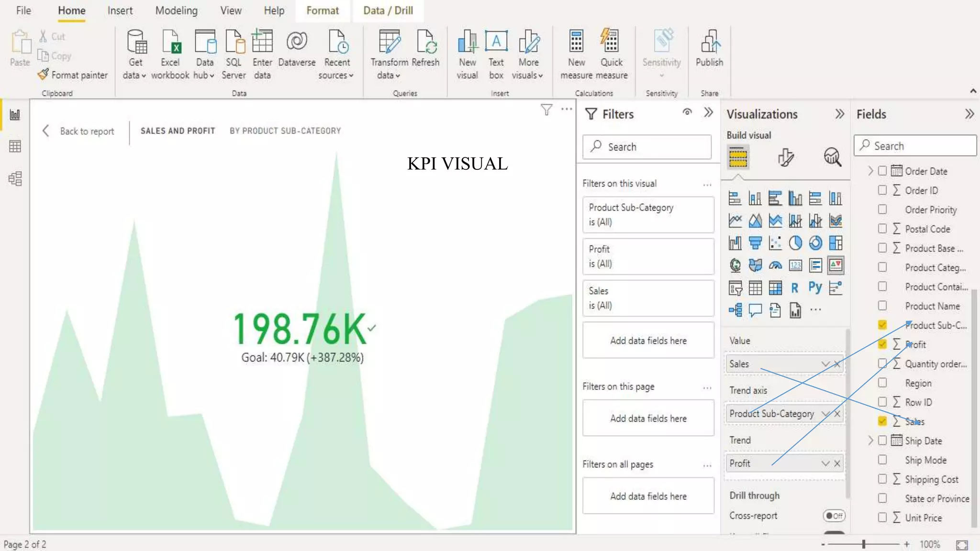Open Format visual pane icon
Image resolution: width=980 pixels, height=551 pixels.
[x=786, y=157]
